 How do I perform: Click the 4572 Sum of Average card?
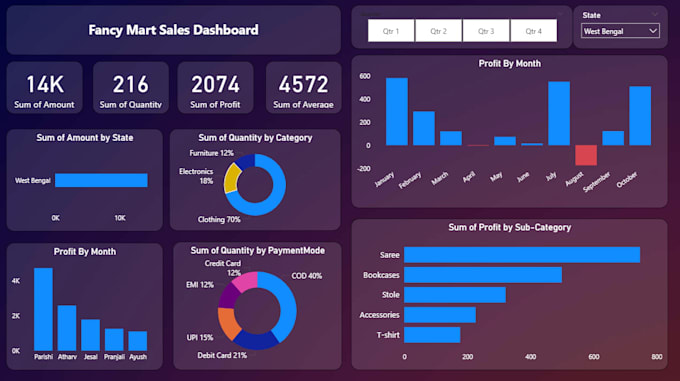coord(303,88)
